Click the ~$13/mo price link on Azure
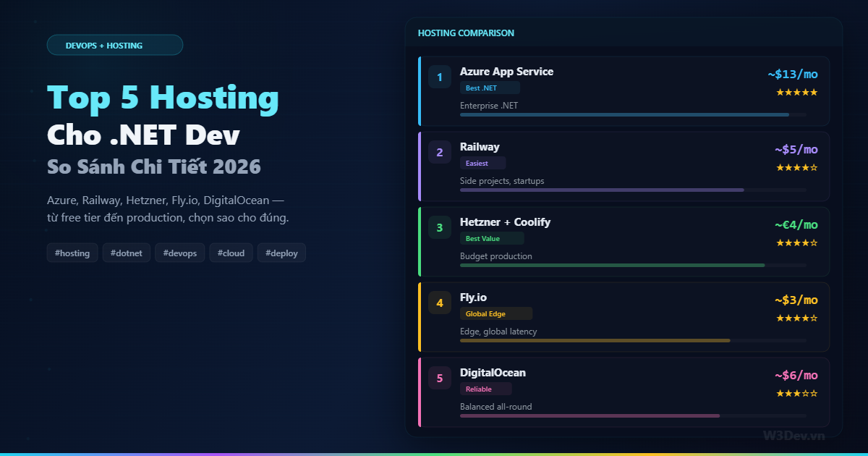Viewport: 868px width, 456px height. coord(793,73)
